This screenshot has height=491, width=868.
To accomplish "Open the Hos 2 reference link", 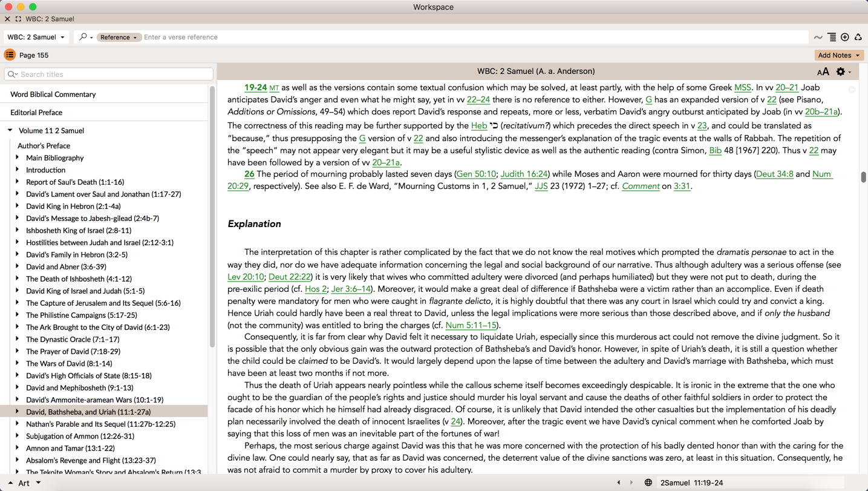I will click(x=316, y=289).
